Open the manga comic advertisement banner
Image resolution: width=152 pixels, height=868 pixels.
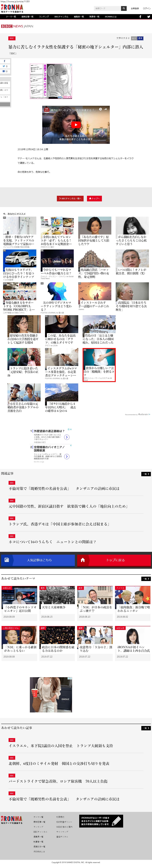(51, 82)
